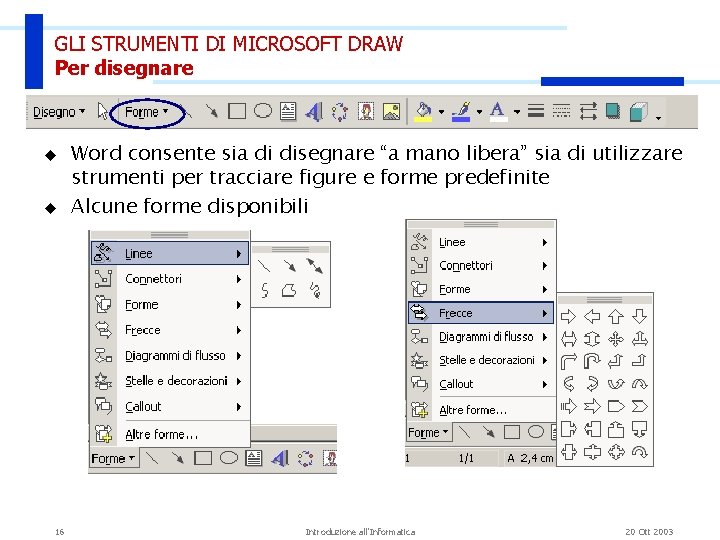Select rectangle tool in bottom-left toolbar

203,458
